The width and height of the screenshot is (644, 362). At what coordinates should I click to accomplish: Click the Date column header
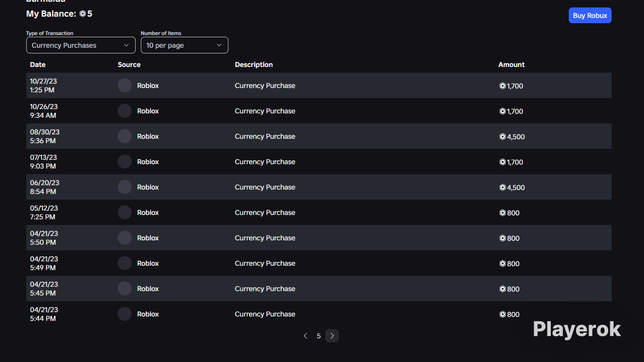click(x=38, y=64)
